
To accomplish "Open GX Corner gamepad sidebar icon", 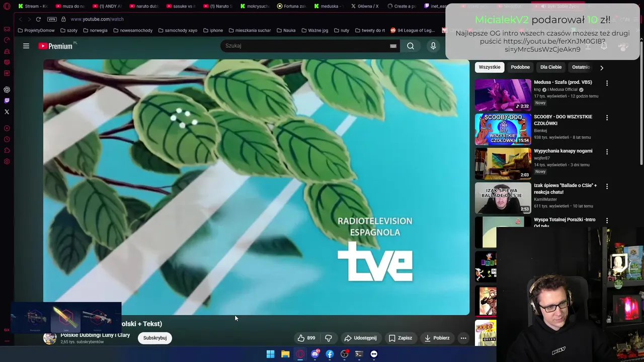I will (7, 29).
